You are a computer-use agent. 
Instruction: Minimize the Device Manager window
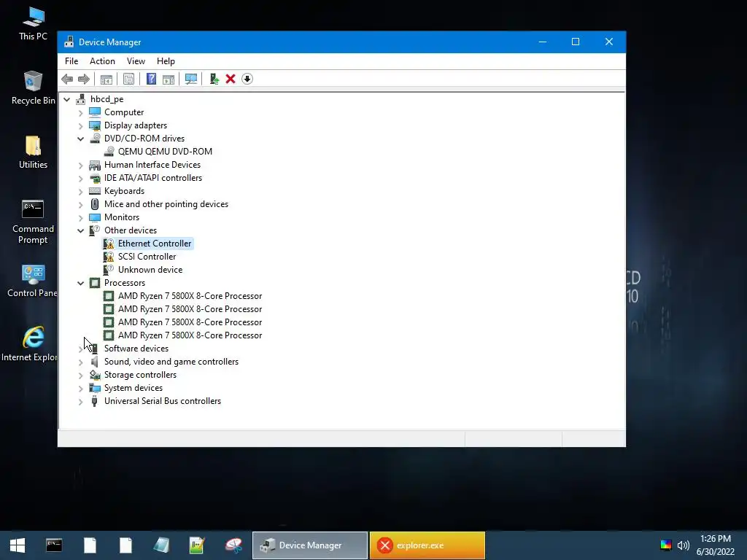(542, 42)
